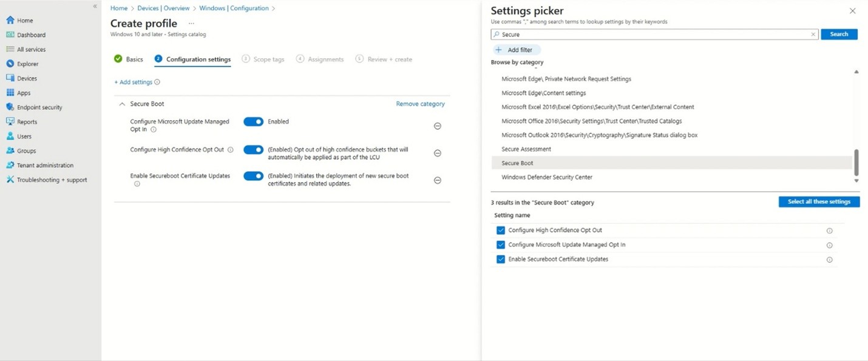Screen dimensions: 868x361
Task: Remove the Configure High Confidence Opt Out setting
Action: [437, 153]
